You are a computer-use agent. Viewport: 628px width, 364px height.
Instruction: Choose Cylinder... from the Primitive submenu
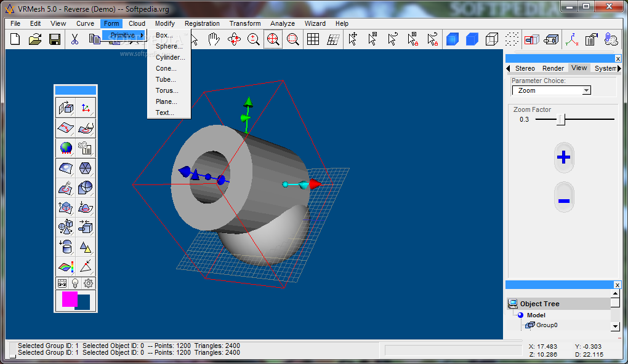click(x=169, y=58)
